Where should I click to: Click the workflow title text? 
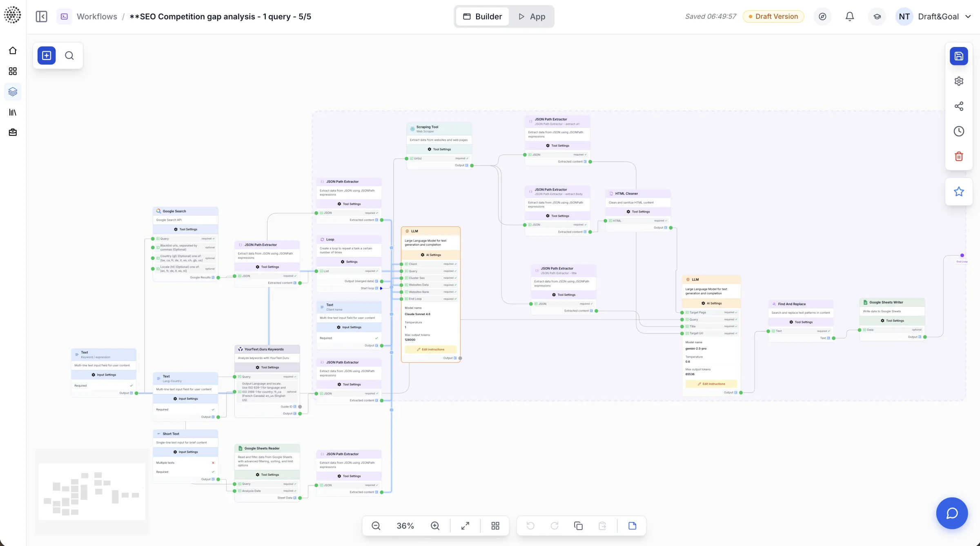point(220,16)
